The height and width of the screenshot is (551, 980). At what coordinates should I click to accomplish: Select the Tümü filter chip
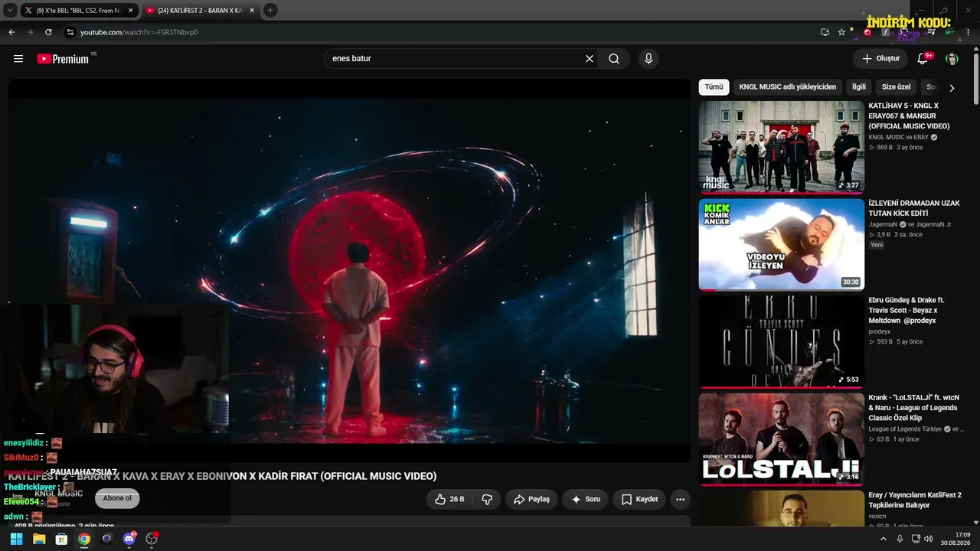tap(714, 87)
